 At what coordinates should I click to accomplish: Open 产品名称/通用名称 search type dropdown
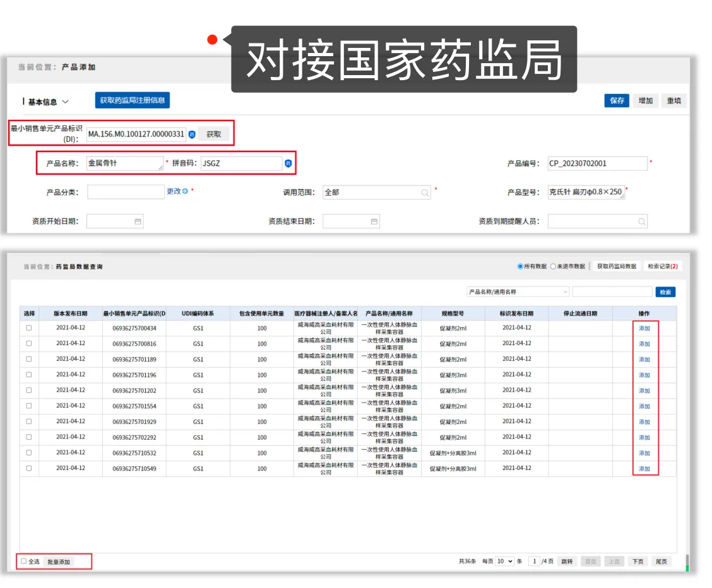[x=518, y=291]
